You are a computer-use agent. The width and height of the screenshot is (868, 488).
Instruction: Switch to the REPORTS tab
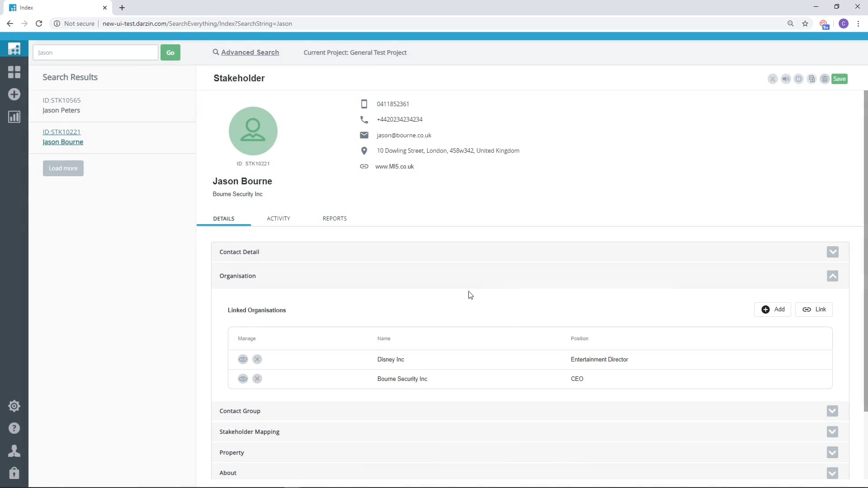tap(335, 219)
